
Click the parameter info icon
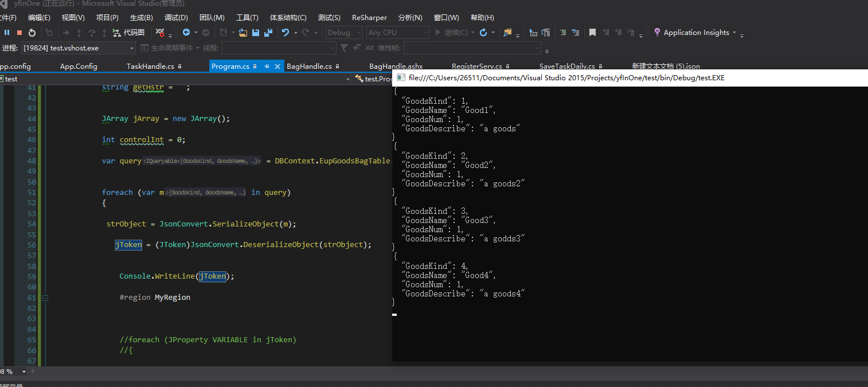point(546,33)
